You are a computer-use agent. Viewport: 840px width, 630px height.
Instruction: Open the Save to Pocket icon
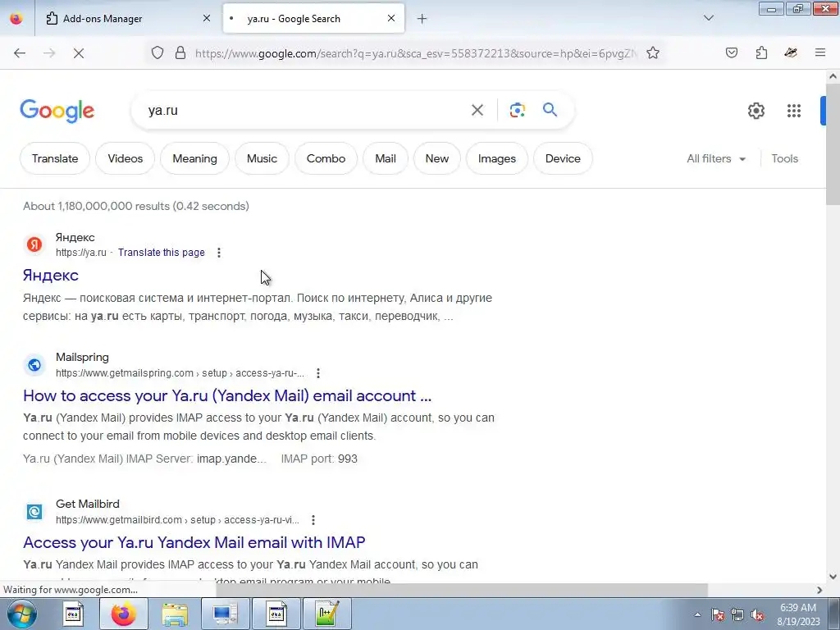tap(731, 52)
